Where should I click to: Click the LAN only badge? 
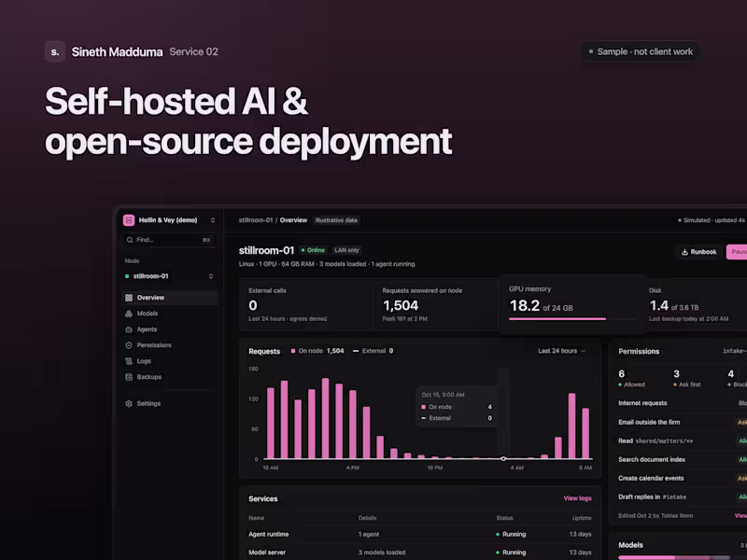[346, 250]
